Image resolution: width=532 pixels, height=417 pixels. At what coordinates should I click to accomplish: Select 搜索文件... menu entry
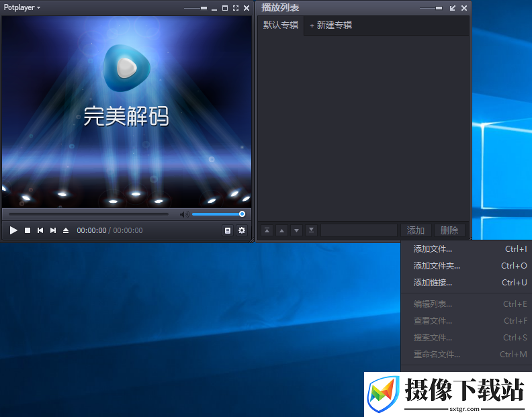(467, 338)
